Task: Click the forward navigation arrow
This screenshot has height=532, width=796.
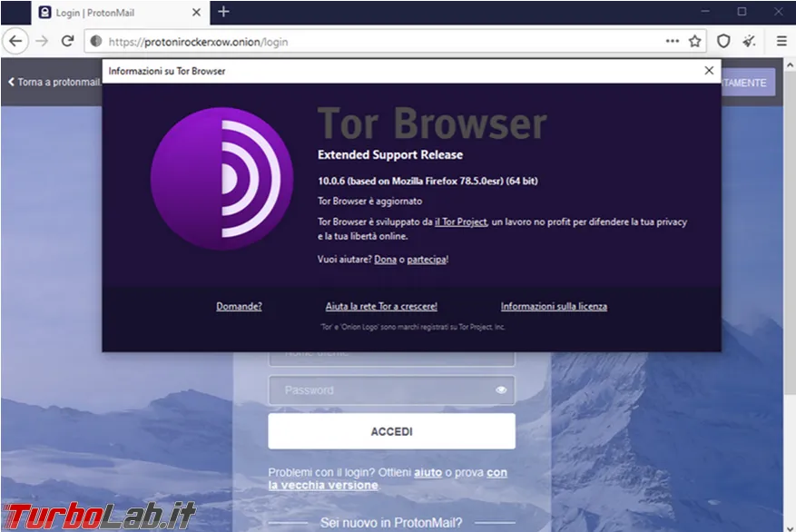Action: tap(42, 41)
